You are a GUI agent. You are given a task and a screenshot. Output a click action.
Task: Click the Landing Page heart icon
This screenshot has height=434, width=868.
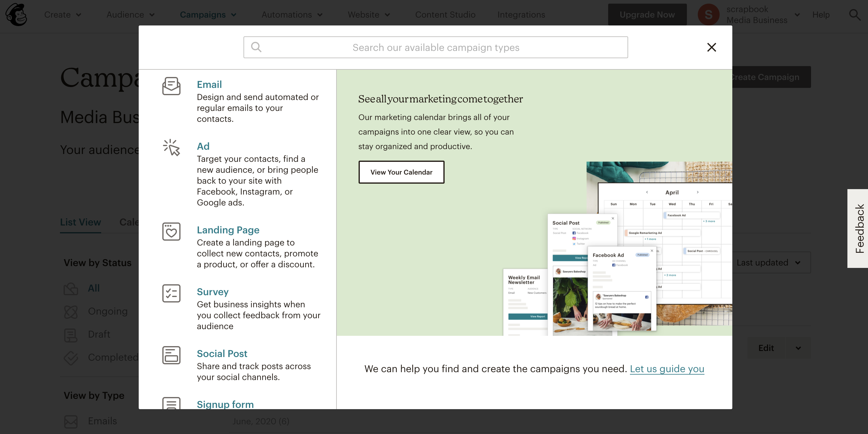click(171, 231)
